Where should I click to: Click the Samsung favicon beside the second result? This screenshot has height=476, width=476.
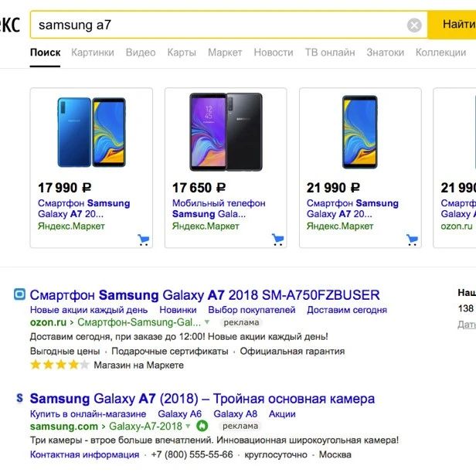tap(20, 399)
